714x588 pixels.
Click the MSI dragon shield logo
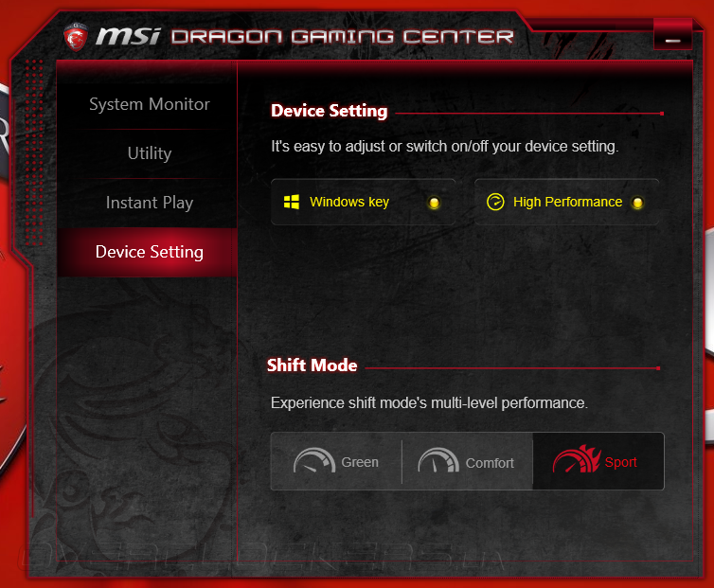click(75, 37)
